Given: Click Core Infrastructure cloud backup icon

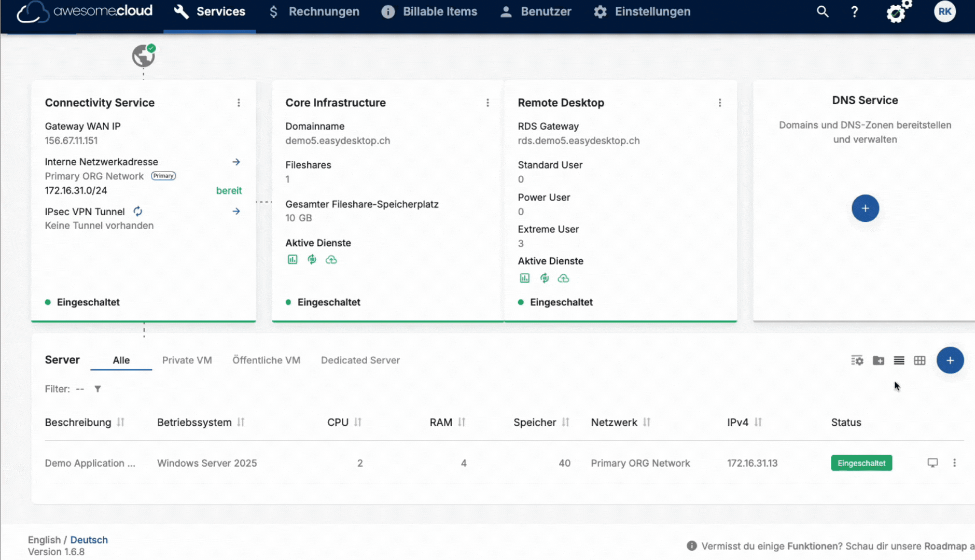Looking at the screenshot, I should 331,259.
